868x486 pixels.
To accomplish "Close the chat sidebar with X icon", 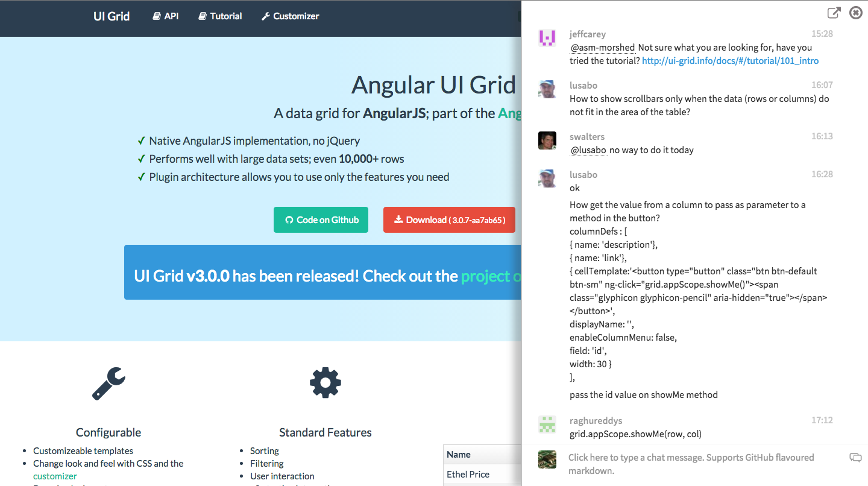I will tap(856, 13).
